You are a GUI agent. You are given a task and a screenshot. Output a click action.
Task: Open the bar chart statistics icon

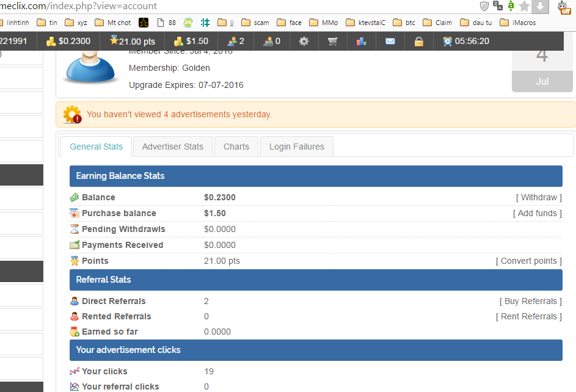click(361, 41)
